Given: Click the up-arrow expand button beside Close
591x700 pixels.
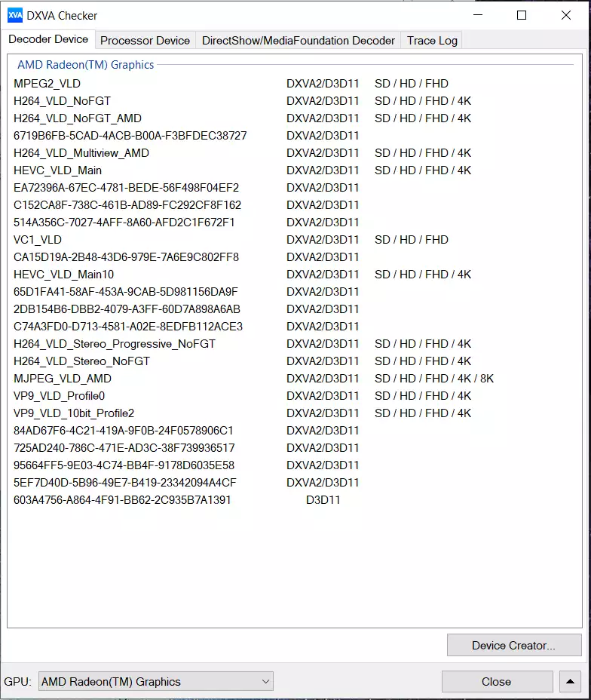Looking at the screenshot, I should 570,681.
